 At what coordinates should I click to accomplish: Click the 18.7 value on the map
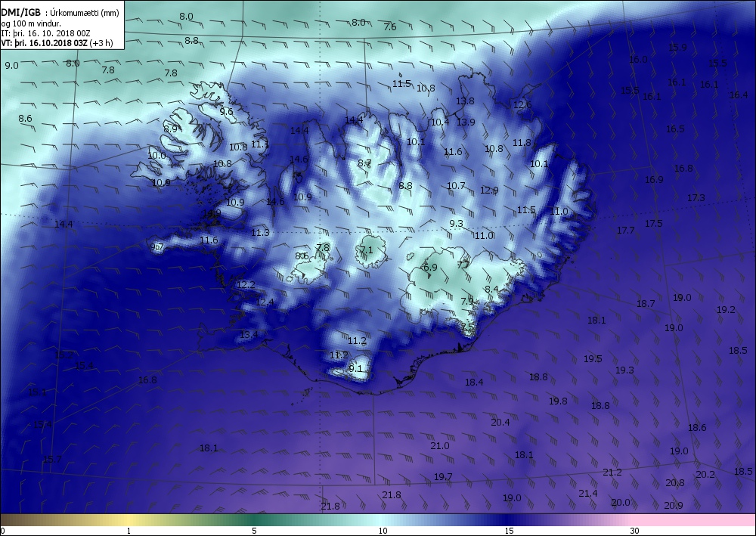(x=646, y=304)
